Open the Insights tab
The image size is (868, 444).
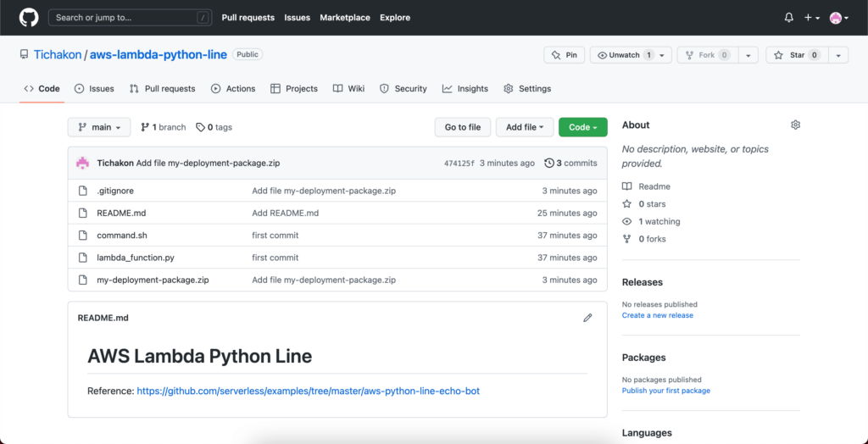point(465,89)
